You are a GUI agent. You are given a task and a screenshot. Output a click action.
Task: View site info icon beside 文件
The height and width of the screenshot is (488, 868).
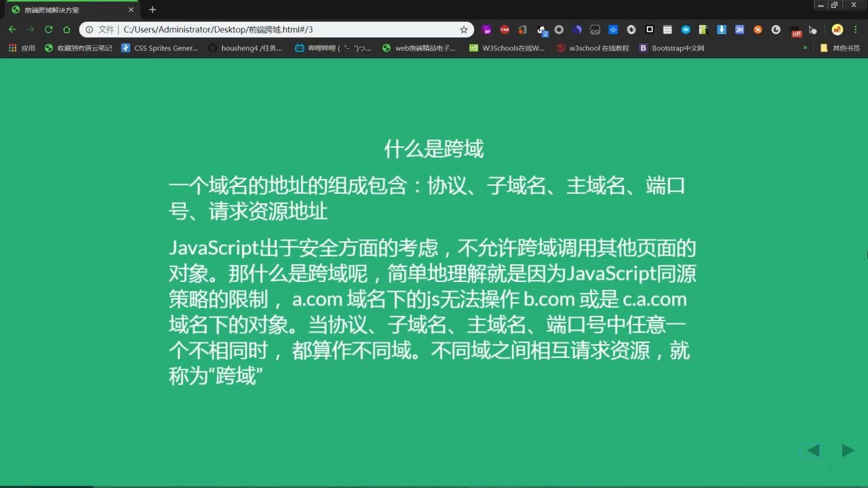pos(89,30)
